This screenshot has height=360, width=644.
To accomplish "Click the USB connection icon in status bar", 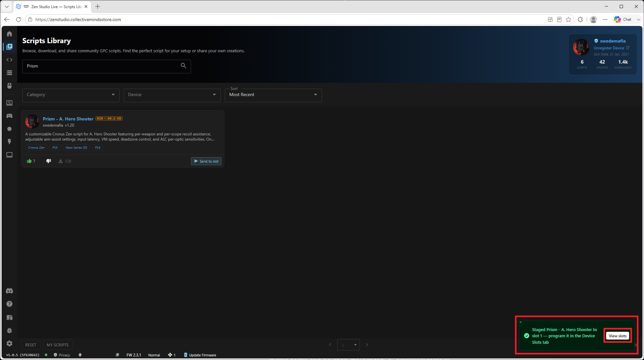I will [x=80, y=355].
